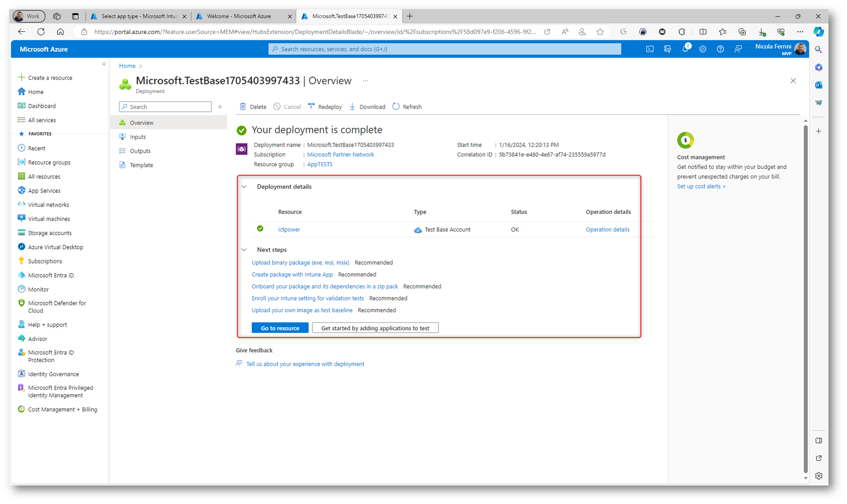Open Azure Cloud Shell icon
This screenshot has width=847, height=504.
650,49
